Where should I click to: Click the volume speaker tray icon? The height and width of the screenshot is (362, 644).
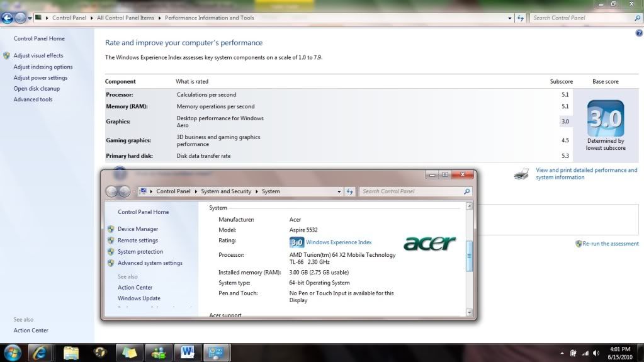(596, 353)
